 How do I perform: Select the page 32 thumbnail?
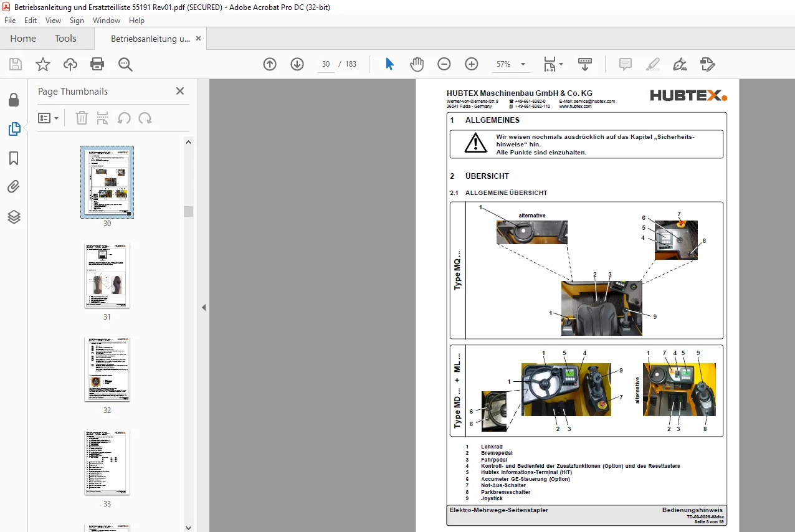click(x=107, y=369)
